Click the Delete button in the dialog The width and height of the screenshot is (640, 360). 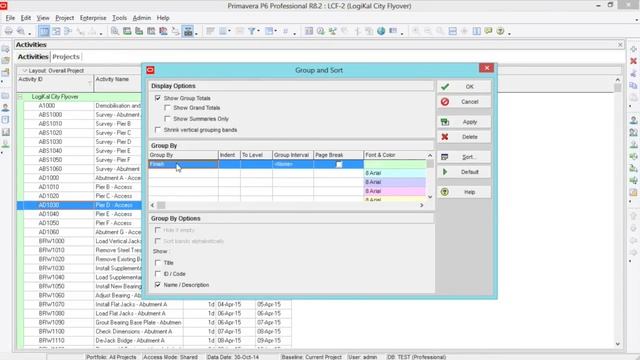coord(464,137)
